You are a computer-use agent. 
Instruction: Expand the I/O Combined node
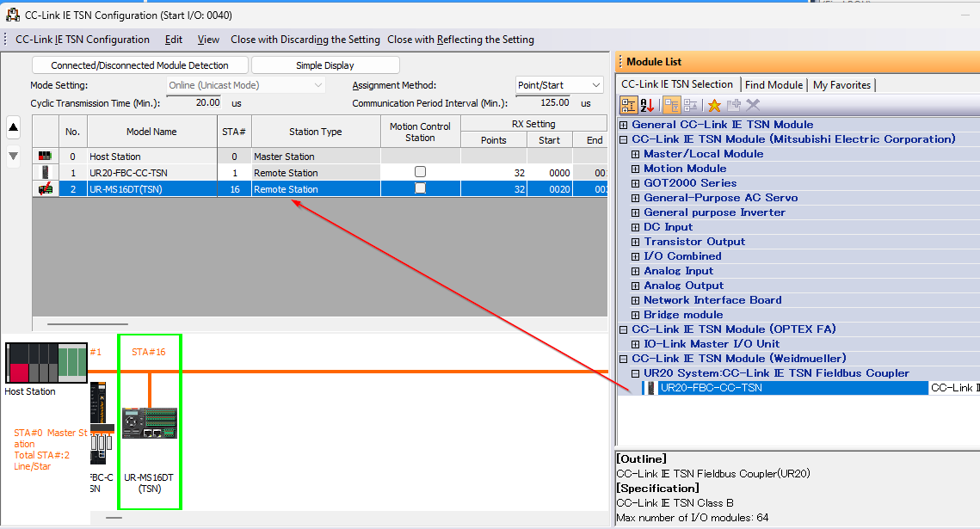tap(635, 256)
